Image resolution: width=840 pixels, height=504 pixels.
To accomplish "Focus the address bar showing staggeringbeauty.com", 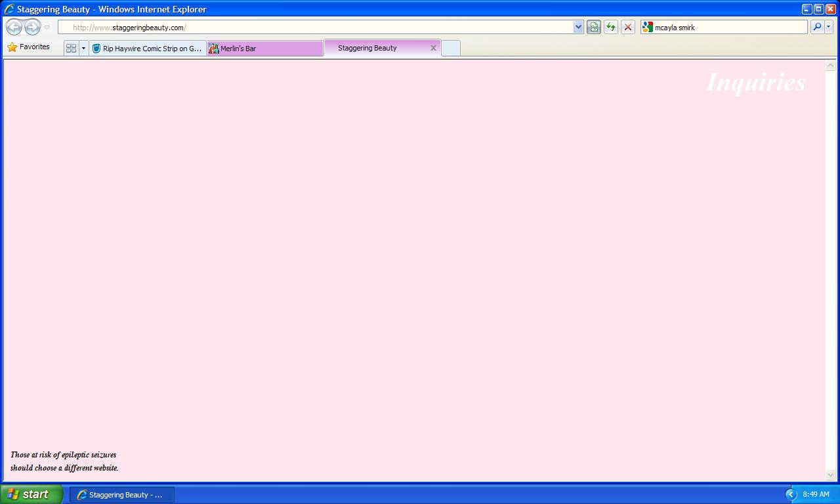I will (x=315, y=27).
